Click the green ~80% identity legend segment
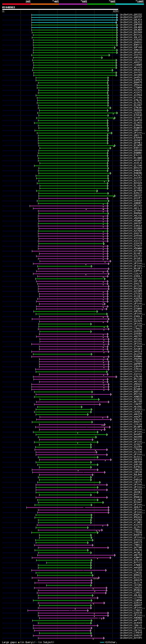146x644 pixels. (101, 4)
